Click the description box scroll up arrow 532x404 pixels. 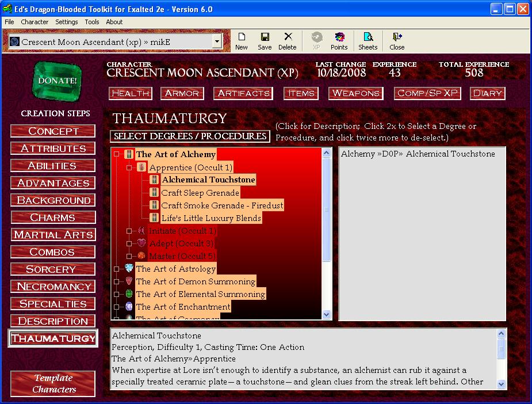501,334
